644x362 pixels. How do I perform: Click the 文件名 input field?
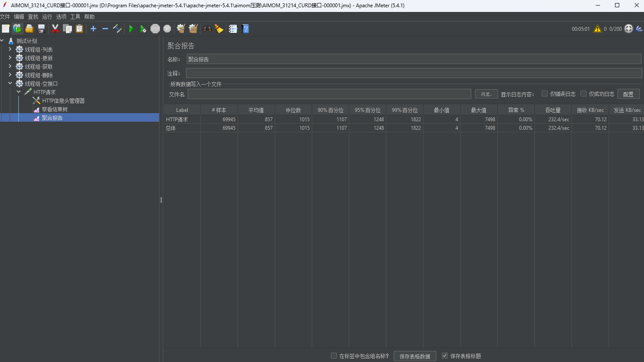click(329, 94)
